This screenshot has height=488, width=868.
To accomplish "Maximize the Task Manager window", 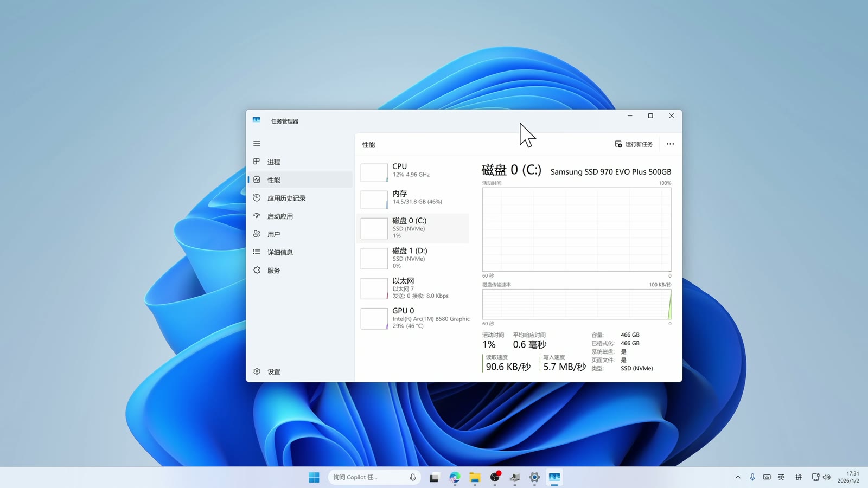I will 650,115.
